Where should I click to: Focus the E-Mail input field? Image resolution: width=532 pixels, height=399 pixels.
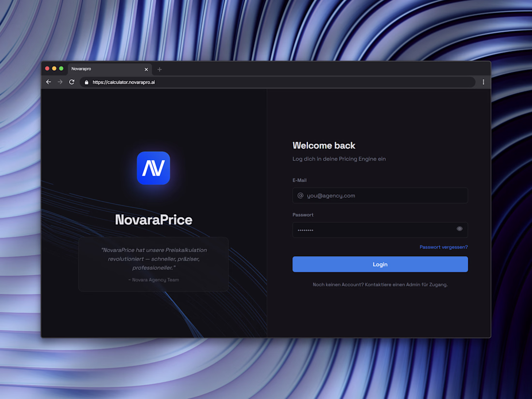point(380,195)
